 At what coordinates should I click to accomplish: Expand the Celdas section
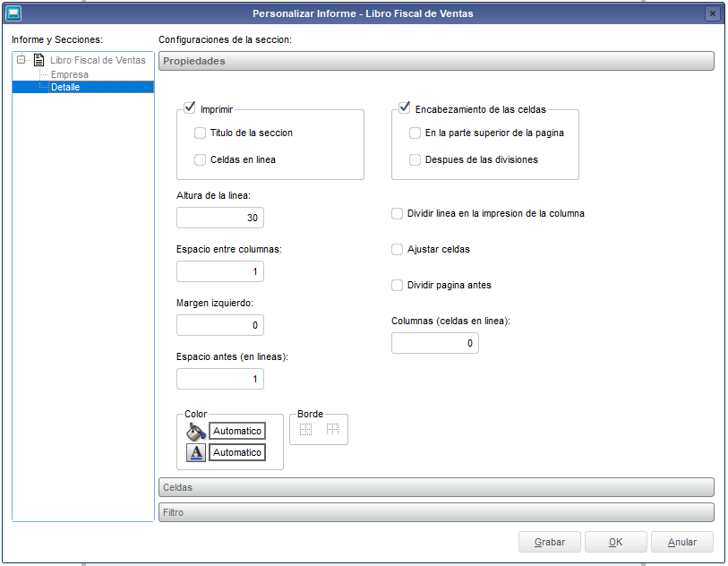(x=436, y=487)
